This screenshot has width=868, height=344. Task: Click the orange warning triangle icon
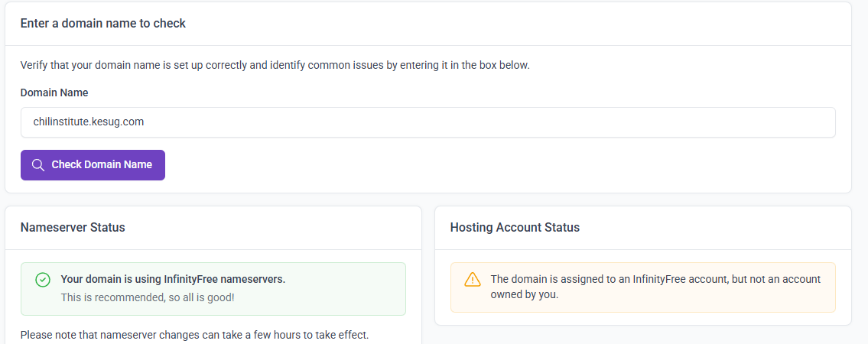(473, 280)
